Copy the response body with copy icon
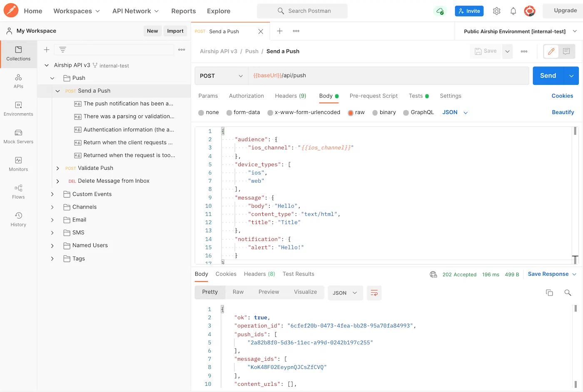The width and height of the screenshot is (583, 392). 549,293
